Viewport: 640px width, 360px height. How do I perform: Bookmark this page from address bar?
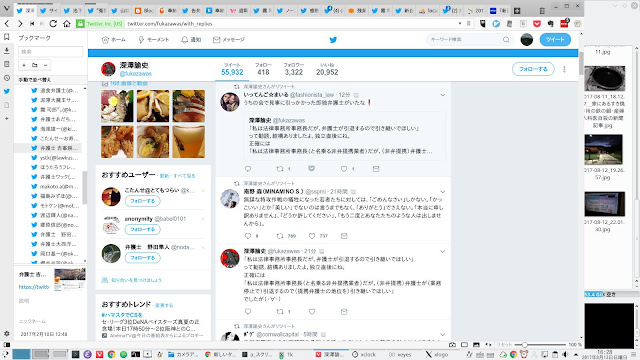pyautogui.click(x=469, y=24)
